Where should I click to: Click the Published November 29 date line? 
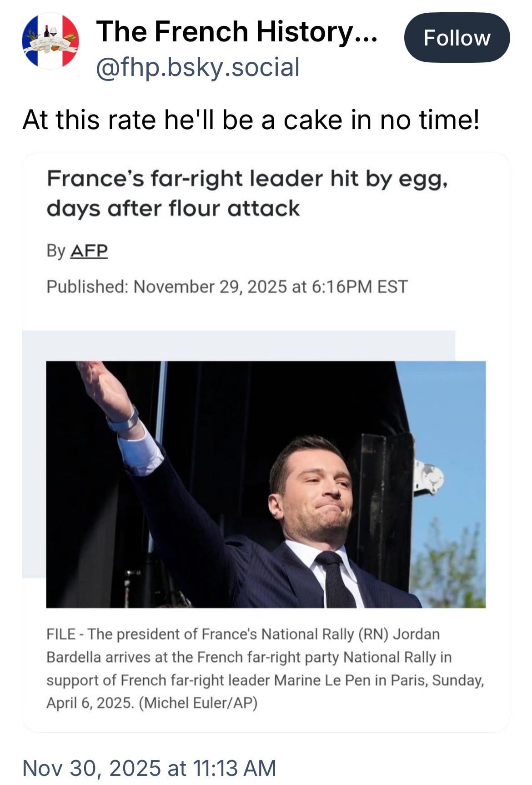(227, 287)
